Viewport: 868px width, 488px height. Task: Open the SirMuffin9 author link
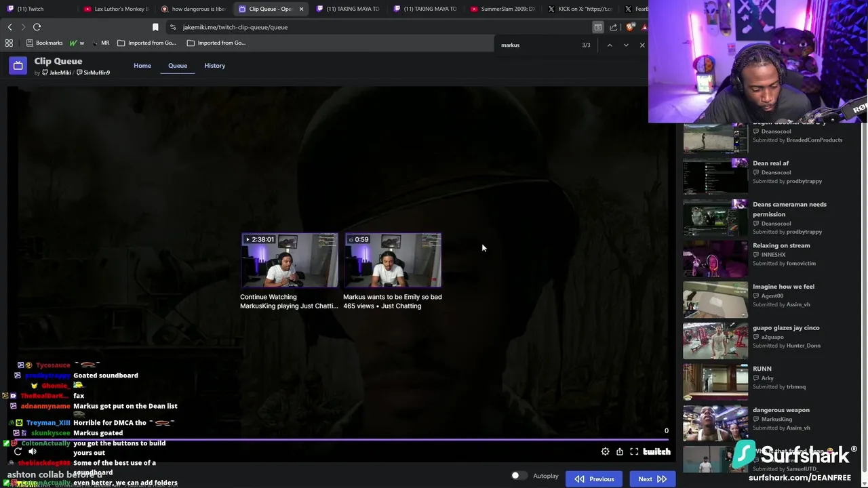tap(93, 73)
